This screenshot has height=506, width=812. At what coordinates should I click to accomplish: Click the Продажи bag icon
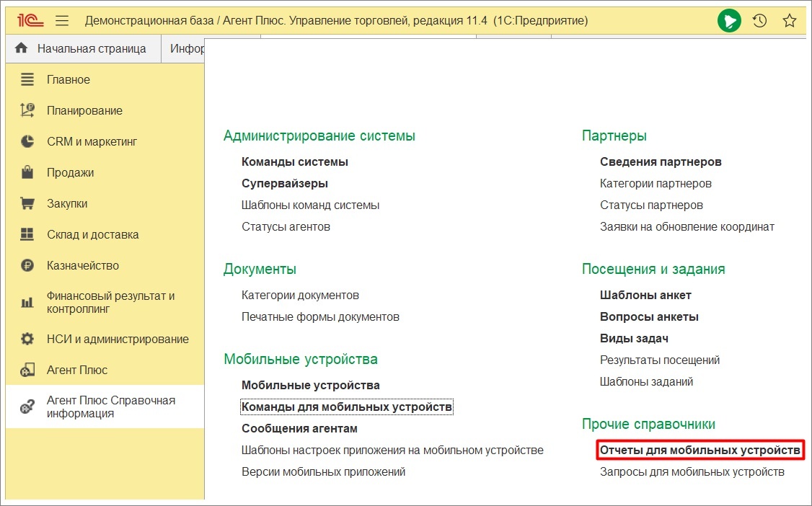(x=27, y=172)
